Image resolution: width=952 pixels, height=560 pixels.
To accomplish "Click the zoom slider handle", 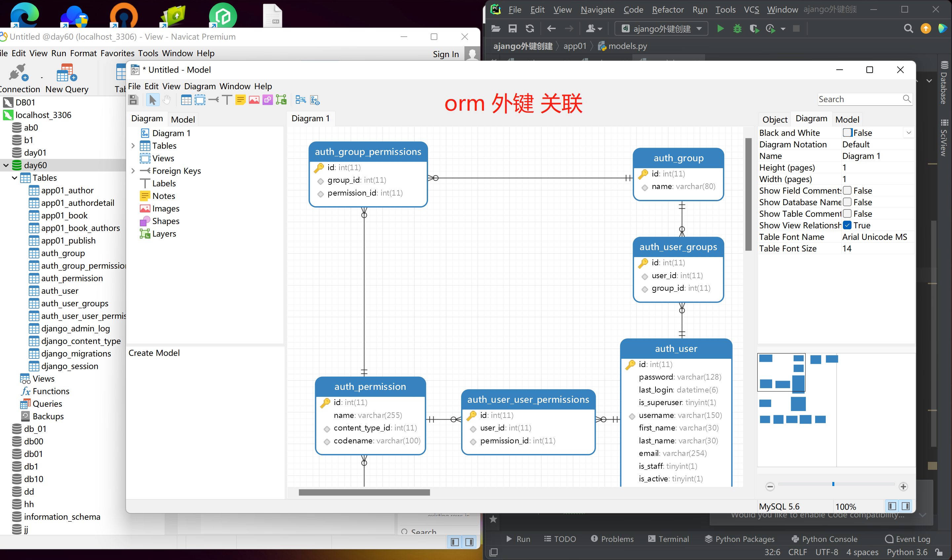I will tap(833, 484).
